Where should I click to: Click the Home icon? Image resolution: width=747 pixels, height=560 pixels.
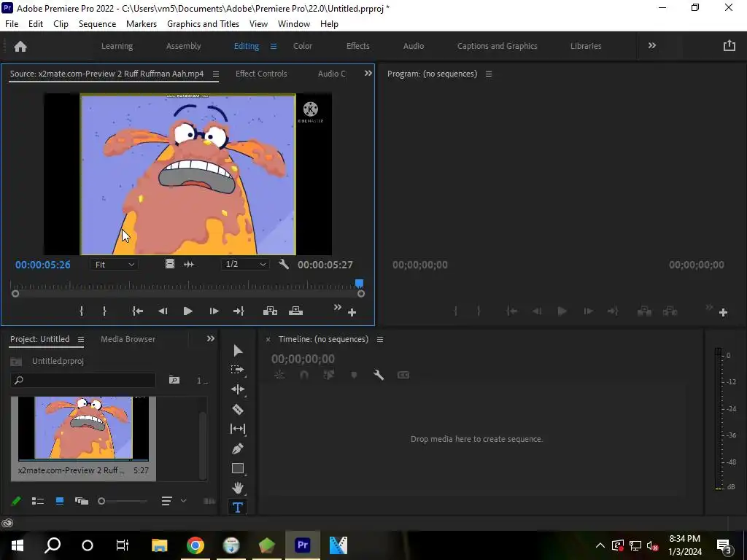point(20,46)
